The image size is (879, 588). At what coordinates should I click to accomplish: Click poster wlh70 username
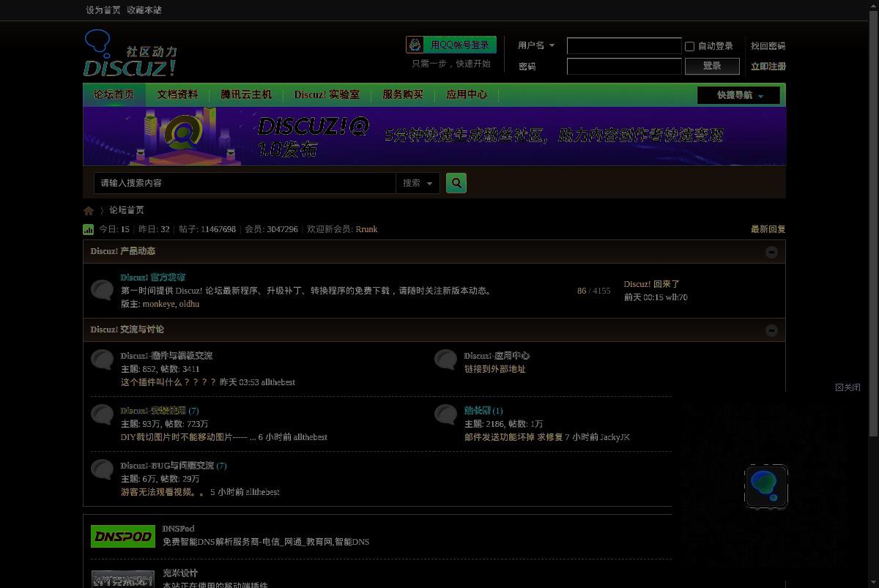coord(676,297)
